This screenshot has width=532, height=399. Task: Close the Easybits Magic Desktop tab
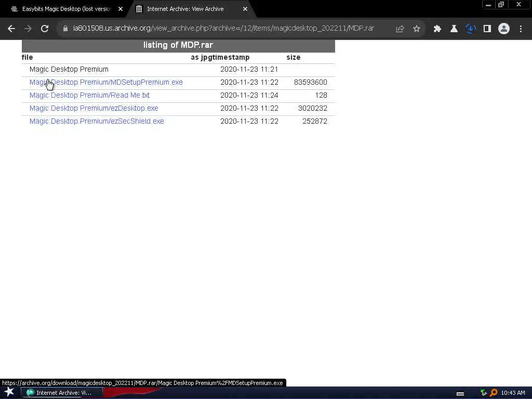tap(121, 9)
